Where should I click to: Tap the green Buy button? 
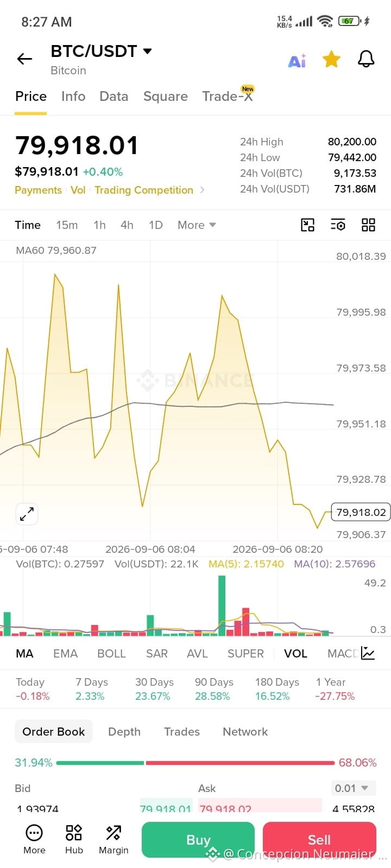pos(198,840)
